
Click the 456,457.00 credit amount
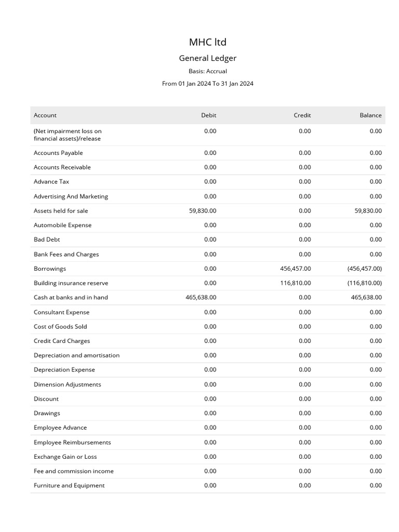295,269
